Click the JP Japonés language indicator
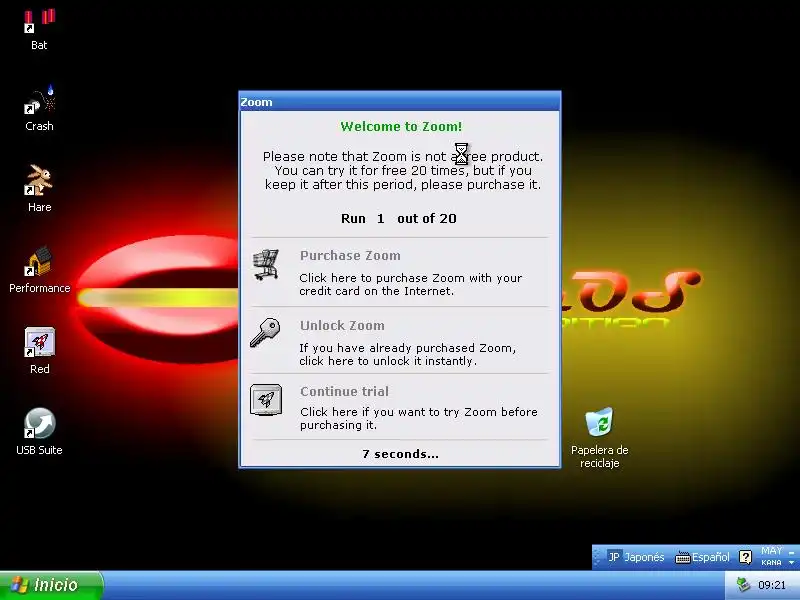The height and width of the screenshot is (600, 800). tap(636, 557)
